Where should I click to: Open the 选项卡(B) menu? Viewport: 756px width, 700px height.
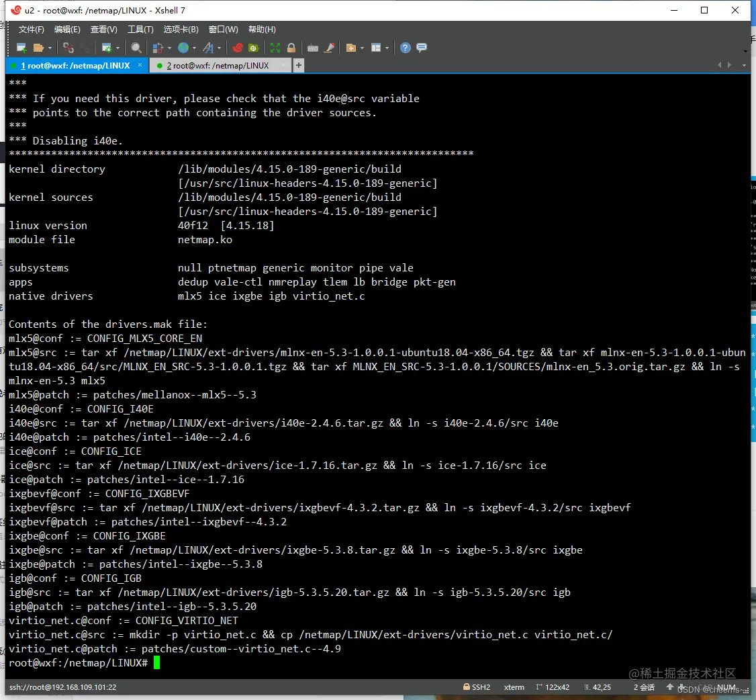(181, 30)
